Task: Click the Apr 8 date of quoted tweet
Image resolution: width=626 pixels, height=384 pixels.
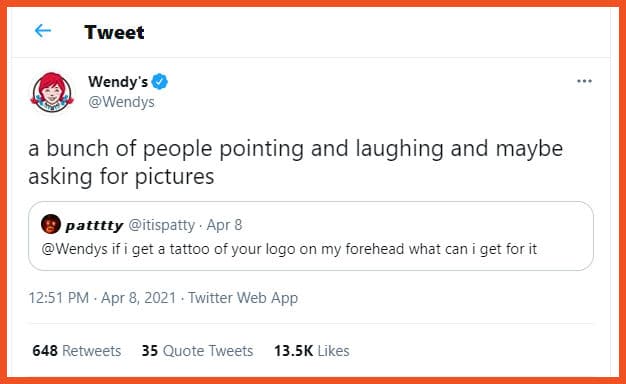Action: (224, 225)
